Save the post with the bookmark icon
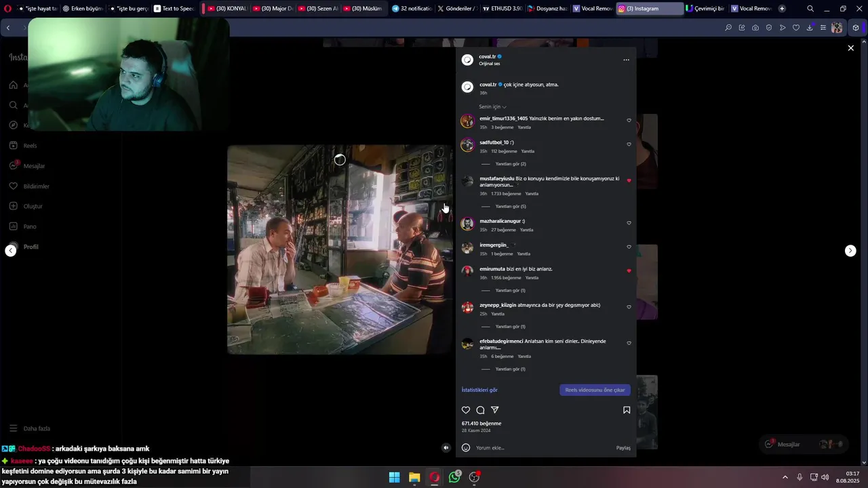868x488 pixels. pyautogui.click(x=627, y=410)
